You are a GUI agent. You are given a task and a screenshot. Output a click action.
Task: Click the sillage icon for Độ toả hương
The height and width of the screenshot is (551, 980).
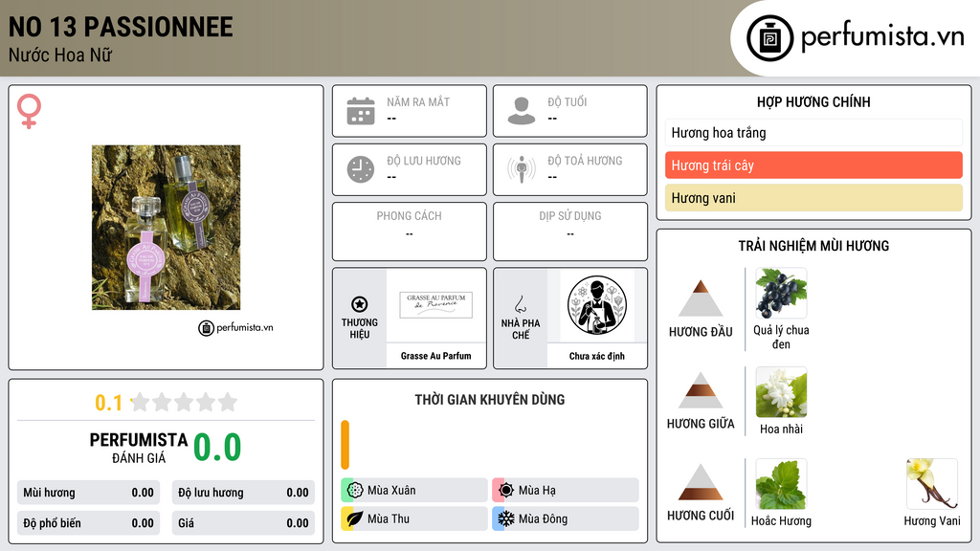522,169
